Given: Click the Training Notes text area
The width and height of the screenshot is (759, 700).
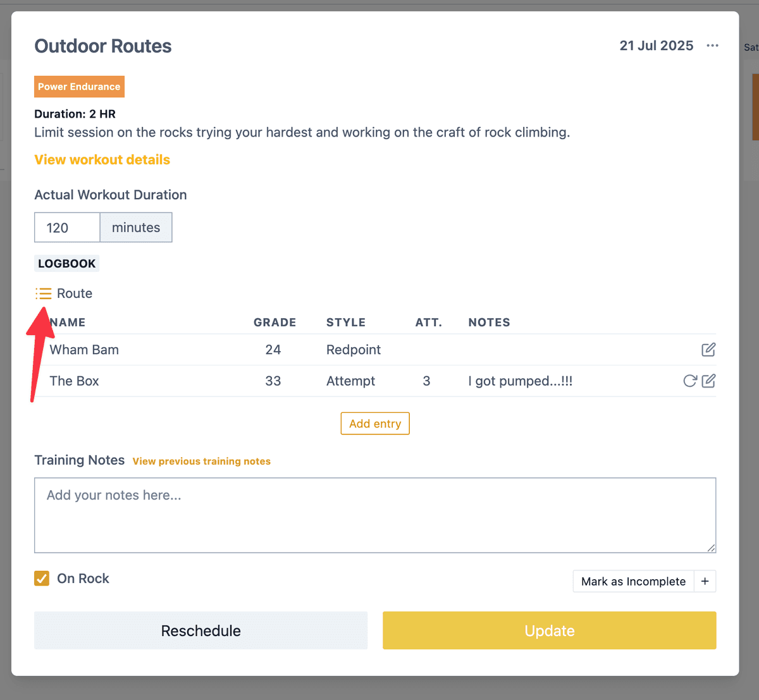Looking at the screenshot, I should 375,515.
